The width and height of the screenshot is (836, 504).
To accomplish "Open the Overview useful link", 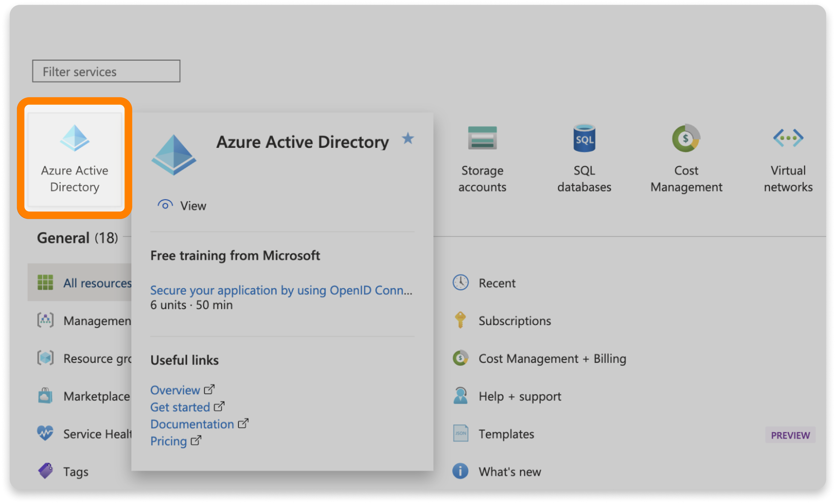I will [x=175, y=390].
